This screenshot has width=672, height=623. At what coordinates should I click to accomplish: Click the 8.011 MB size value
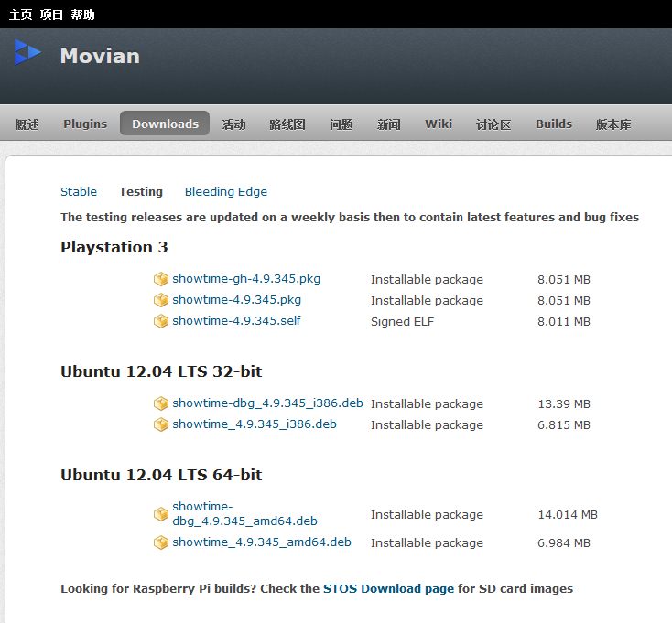click(x=564, y=321)
